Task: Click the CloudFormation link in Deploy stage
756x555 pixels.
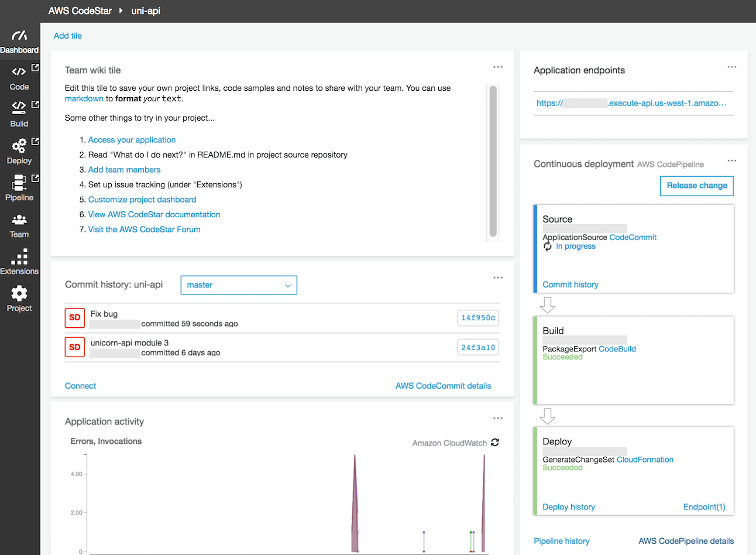Action: (645, 460)
